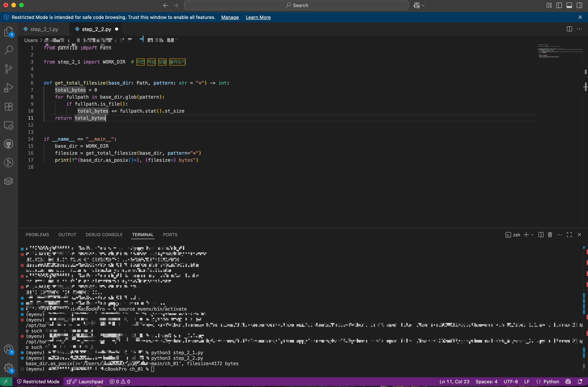
Task: Open the Search view in sidebar
Action: coord(9,50)
